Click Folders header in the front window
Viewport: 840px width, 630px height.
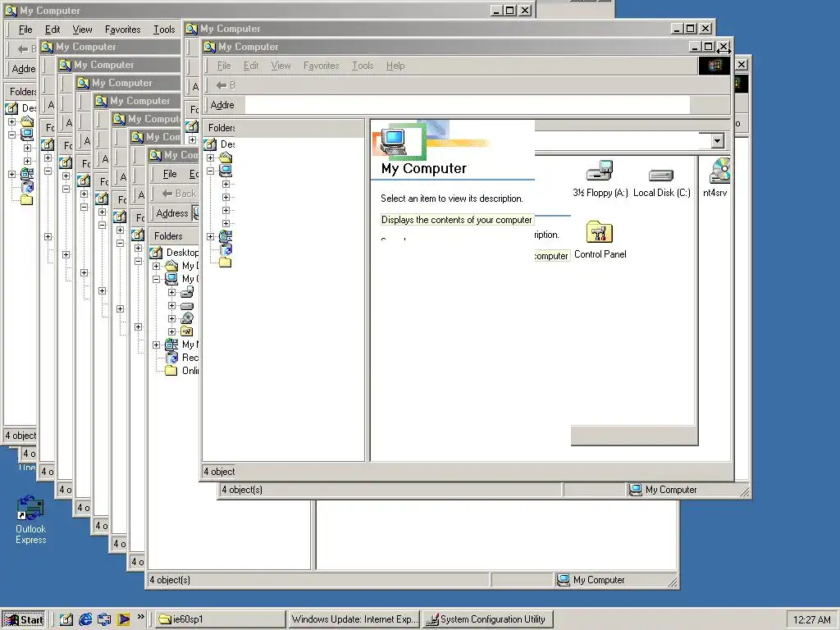coord(221,127)
